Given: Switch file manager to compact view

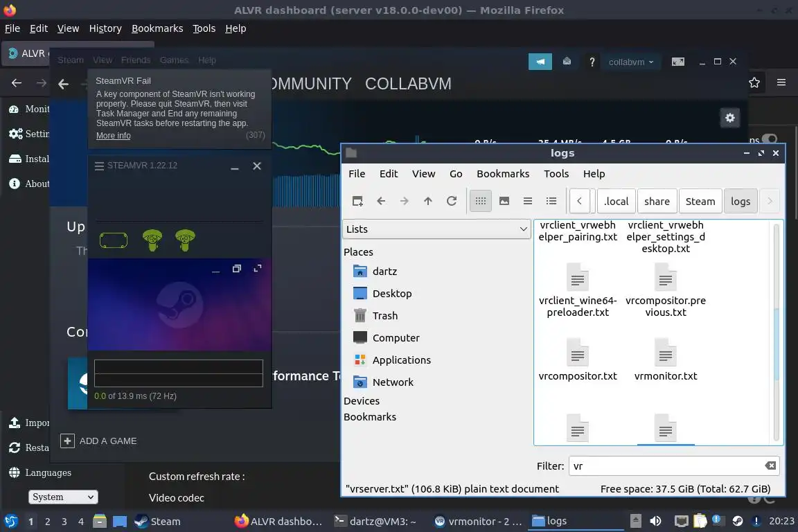Looking at the screenshot, I should (x=528, y=201).
